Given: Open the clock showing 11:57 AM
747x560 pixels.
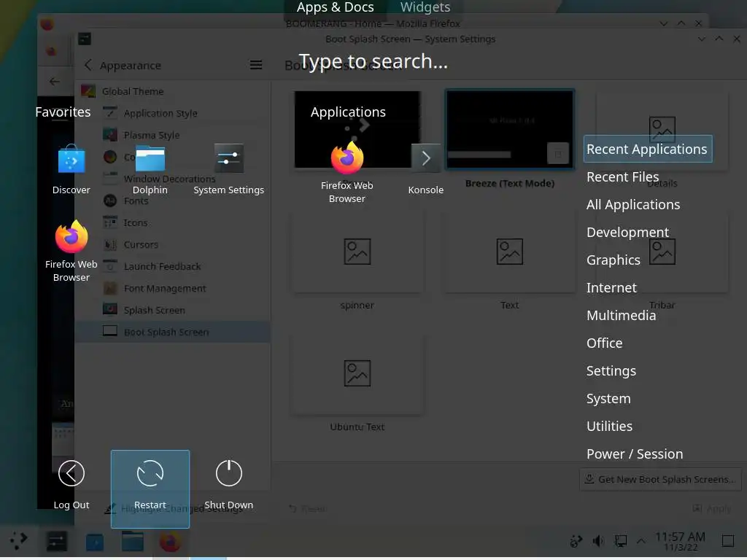Looking at the screenshot, I should 680,541.
